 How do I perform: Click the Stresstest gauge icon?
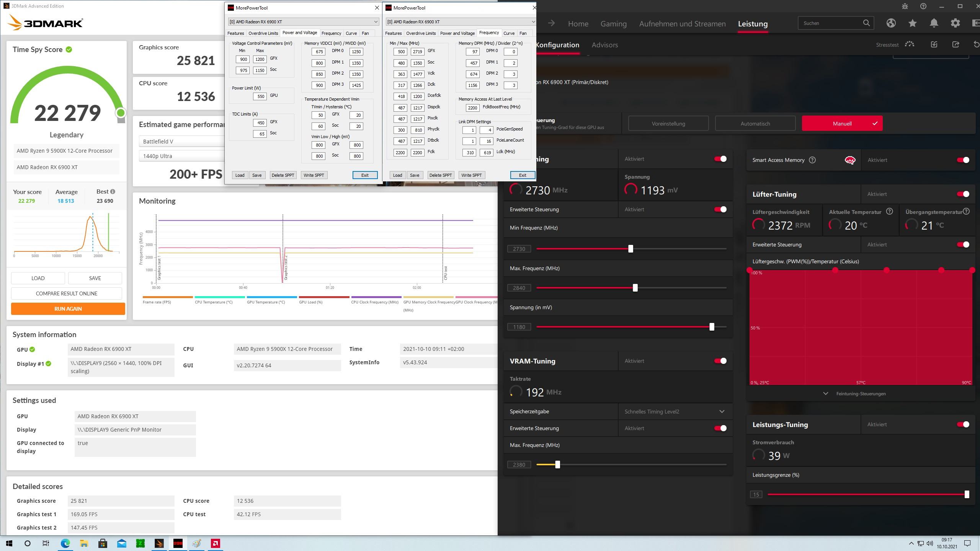point(910,44)
